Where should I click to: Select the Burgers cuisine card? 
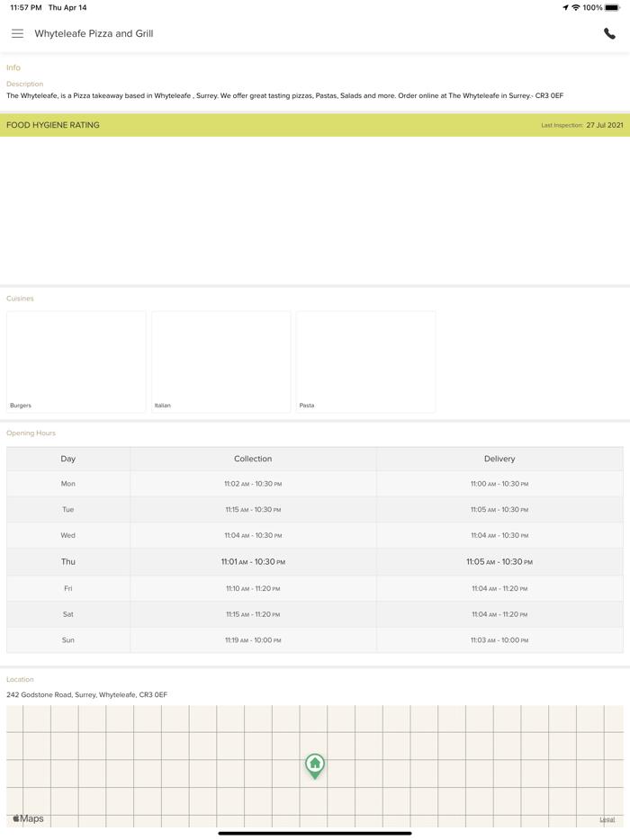coord(76,362)
